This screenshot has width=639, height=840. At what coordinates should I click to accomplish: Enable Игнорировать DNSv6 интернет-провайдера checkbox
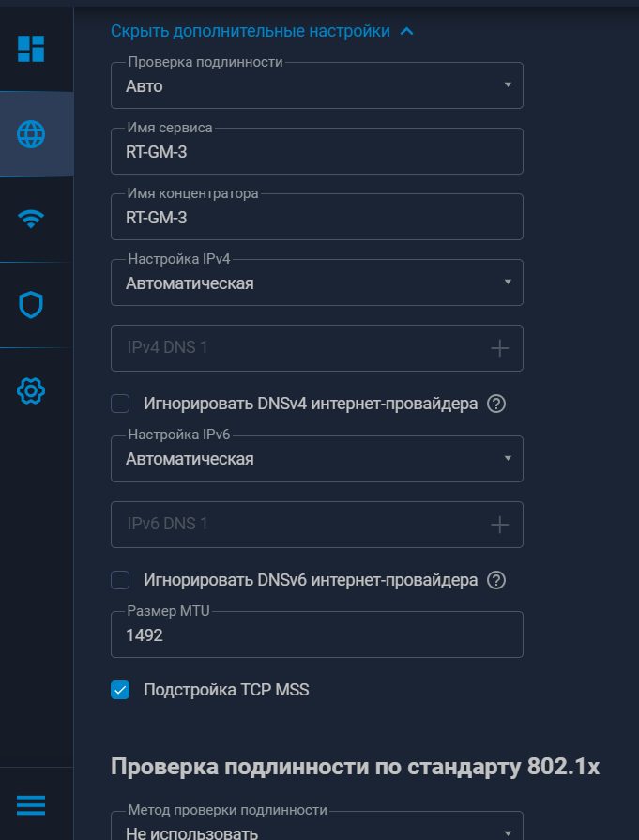(120, 580)
